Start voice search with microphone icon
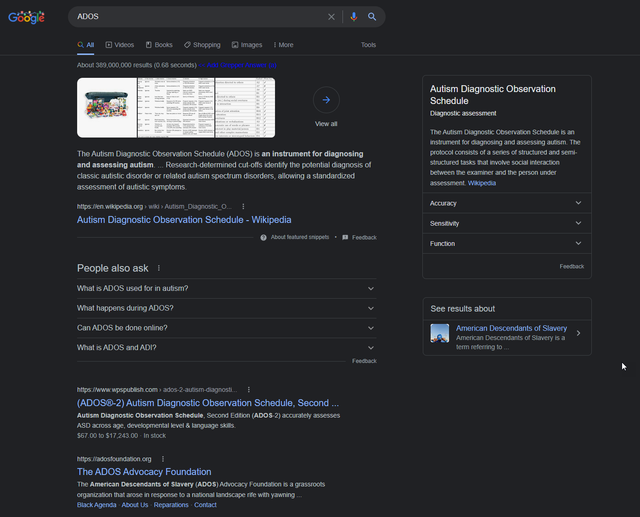Image resolution: width=640 pixels, height=517 pixels. (x=354, y=17)
